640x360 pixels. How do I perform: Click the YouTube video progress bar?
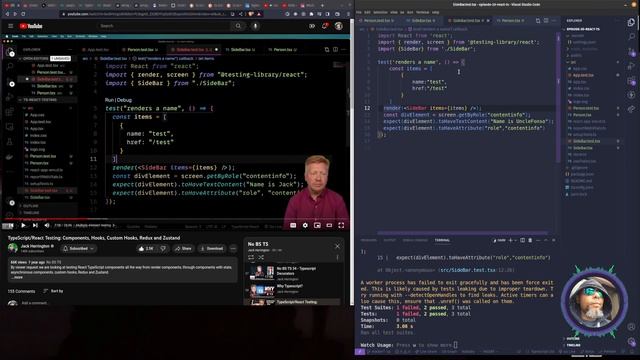[175, 219]
